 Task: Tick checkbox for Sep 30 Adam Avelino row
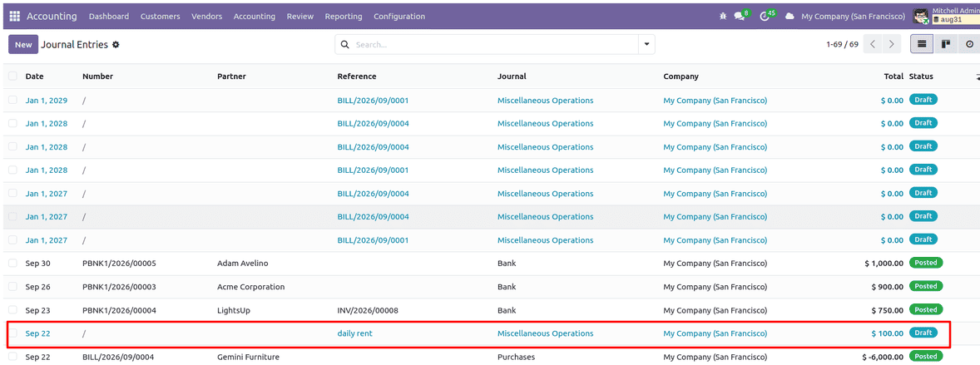12,263
